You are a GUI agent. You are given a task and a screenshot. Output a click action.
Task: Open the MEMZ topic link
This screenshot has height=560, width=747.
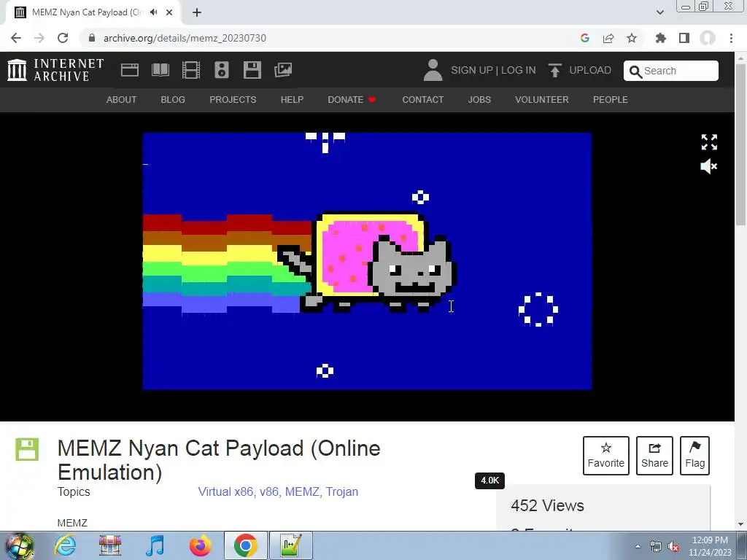click(302, 491)
